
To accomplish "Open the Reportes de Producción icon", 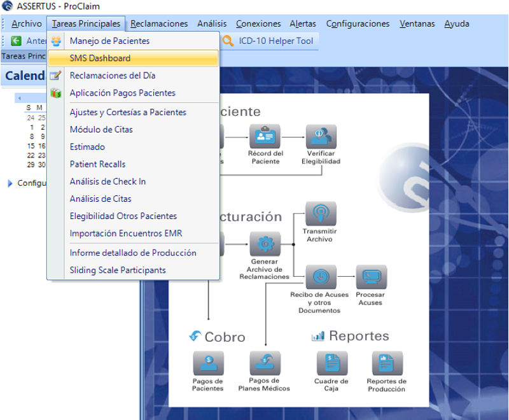I will tap(387, 363).
